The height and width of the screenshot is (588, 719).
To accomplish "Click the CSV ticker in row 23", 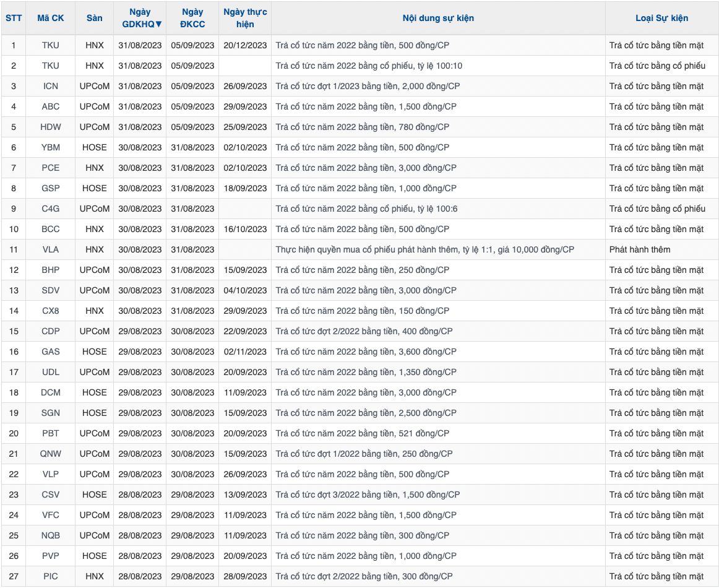I will point(51,495).
